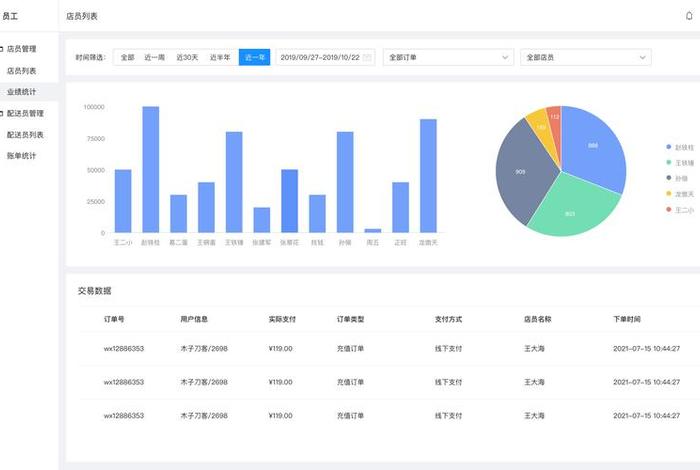Viewport: 700px width, 470px height.
Task: Click the calendar icon in date range field
Action: click(367, 58)
